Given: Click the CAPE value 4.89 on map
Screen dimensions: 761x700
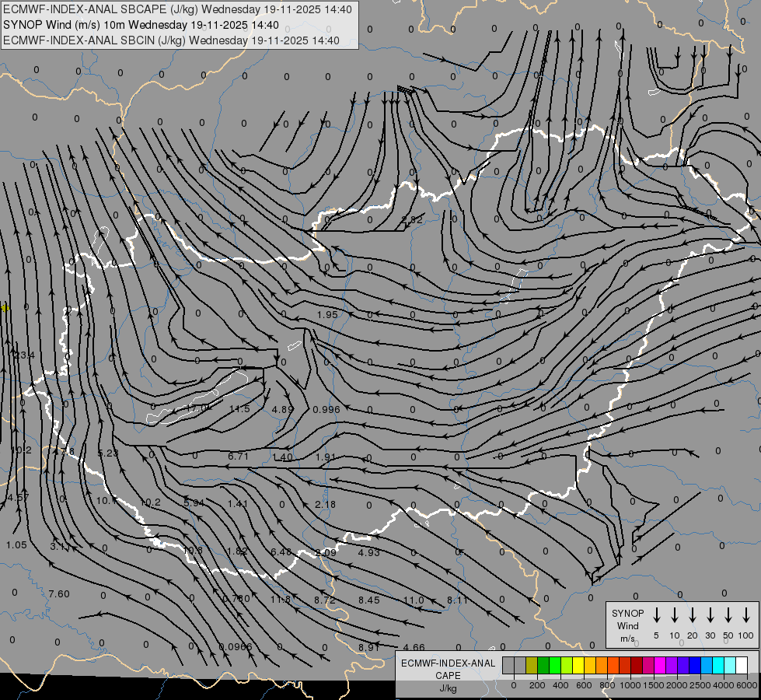Looking at the screenshot, I should (282, 409).
